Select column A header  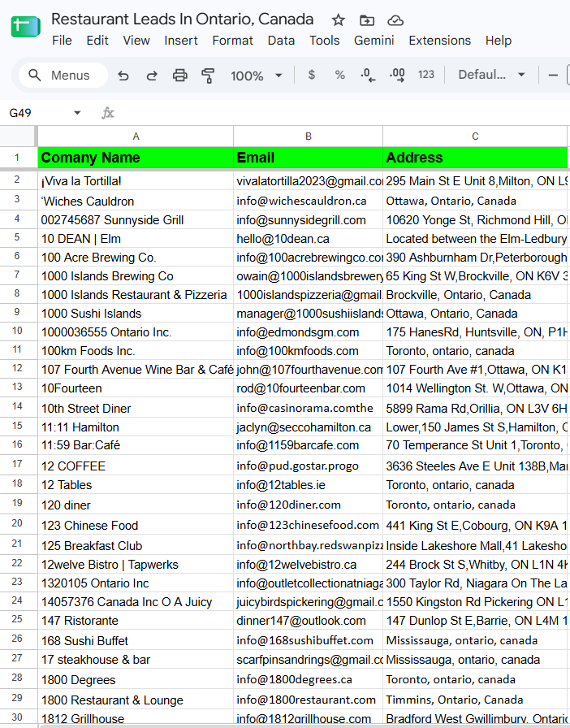136,136
